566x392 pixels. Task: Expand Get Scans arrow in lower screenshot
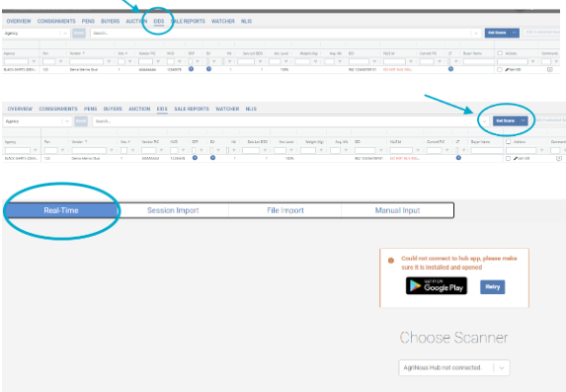(x=524, y=120)
